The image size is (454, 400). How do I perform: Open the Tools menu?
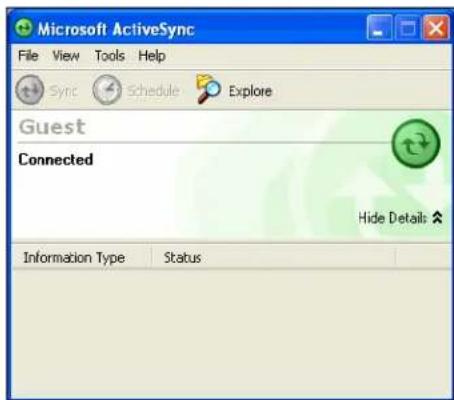(110, 55)
